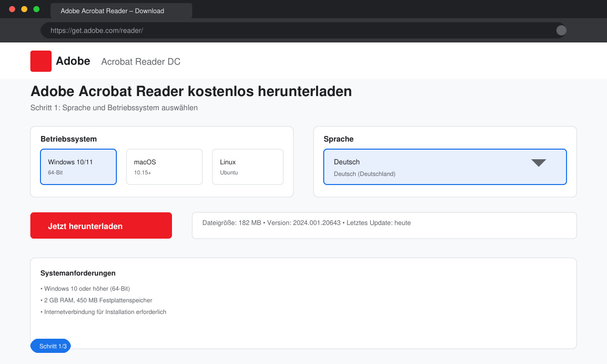Screen dimensions: 607x364
Task: Close the window with red button
Action: point(12,9)
